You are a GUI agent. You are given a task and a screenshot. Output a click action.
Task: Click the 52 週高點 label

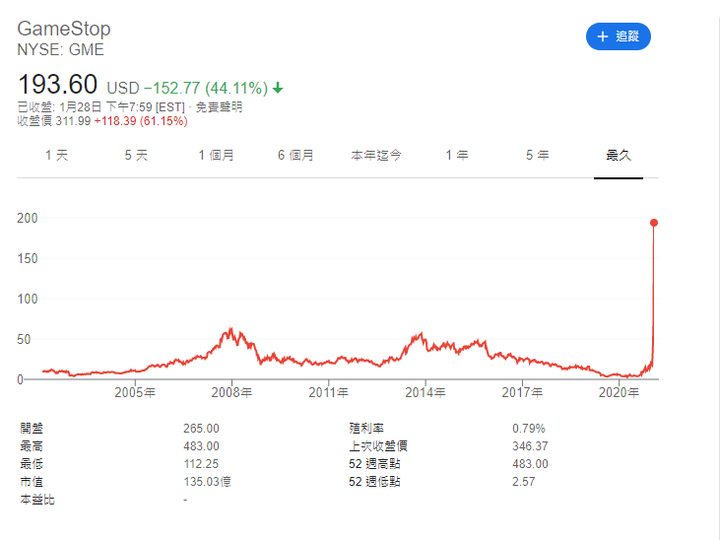pos(374,464)
